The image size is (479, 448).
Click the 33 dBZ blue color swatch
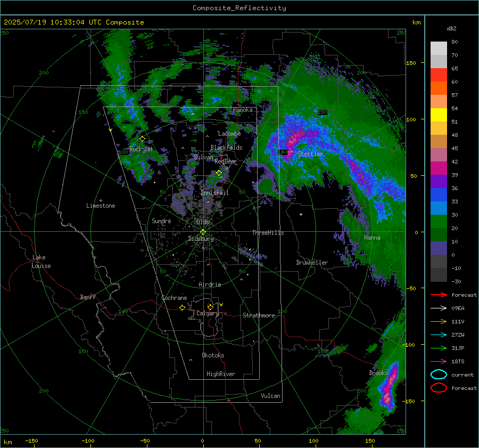(439, 195)
